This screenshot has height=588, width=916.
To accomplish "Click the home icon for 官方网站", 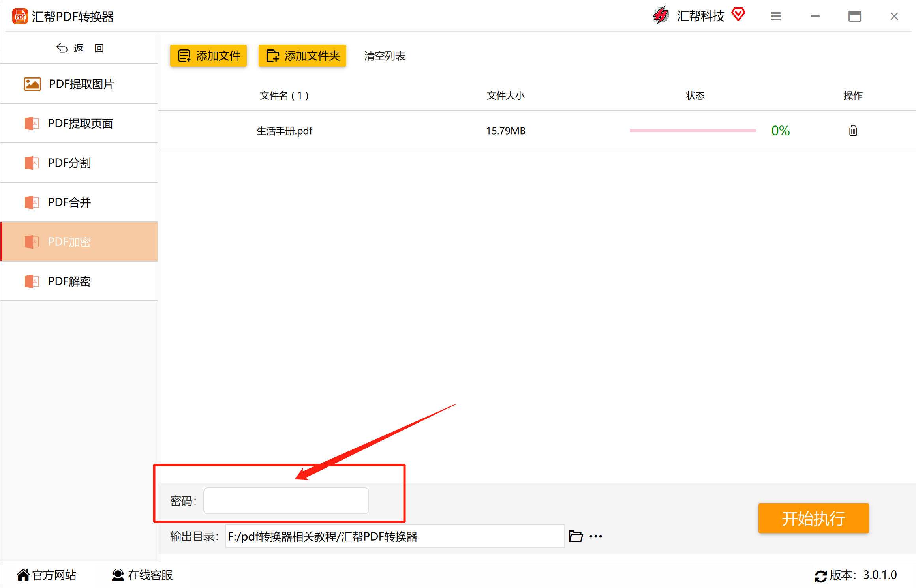I will point(23,575).
